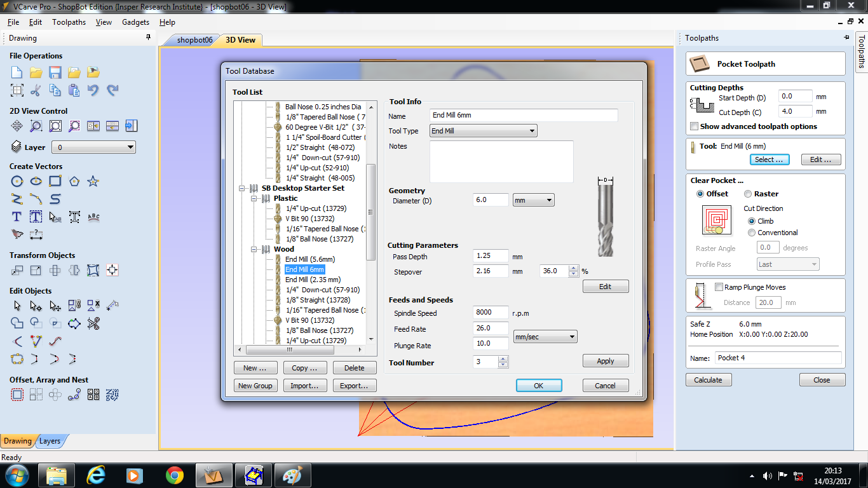Click the Tool List horizontal scrollbar
This screenshot has height=488, width=868.
(300, 349)
